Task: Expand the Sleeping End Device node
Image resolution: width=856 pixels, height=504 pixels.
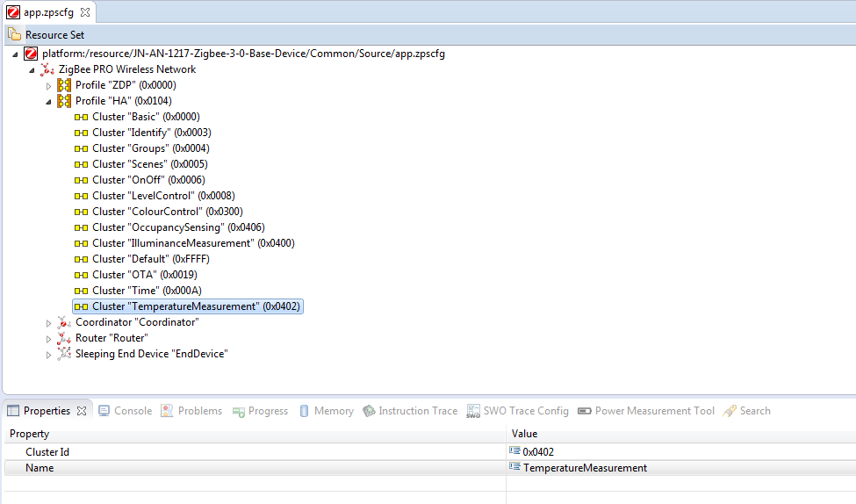Action: coord(48,355)
